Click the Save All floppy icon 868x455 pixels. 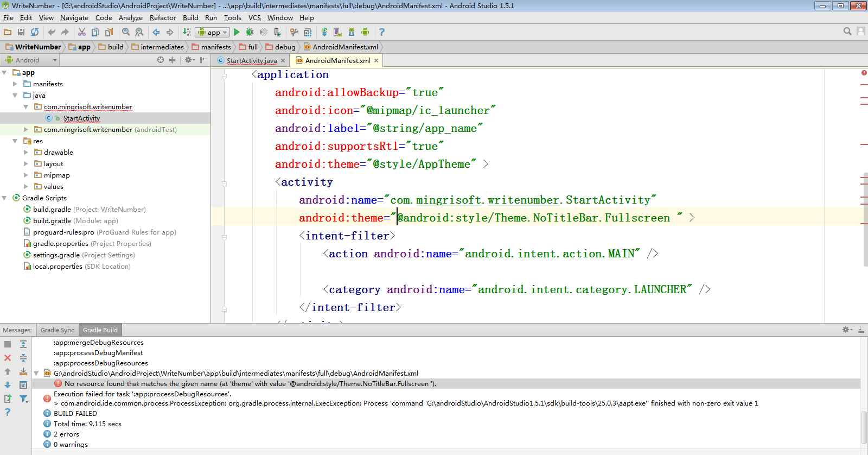pyautogui.click(x=21, y=32)
